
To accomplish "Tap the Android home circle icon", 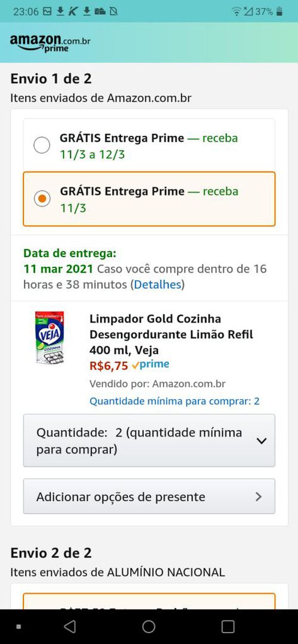I will click(x=149, y=626).
